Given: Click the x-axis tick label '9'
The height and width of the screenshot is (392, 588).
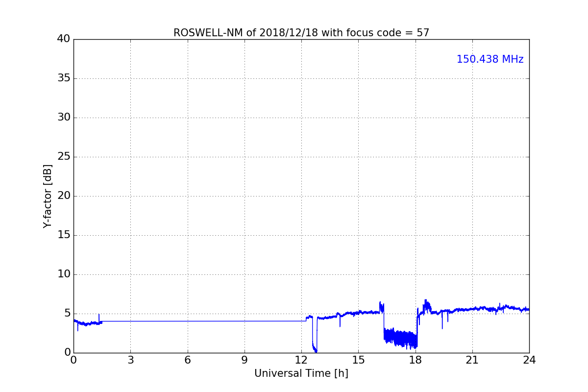Looking at the screenshot, I should pyautogui.click(x=245, y=360).
